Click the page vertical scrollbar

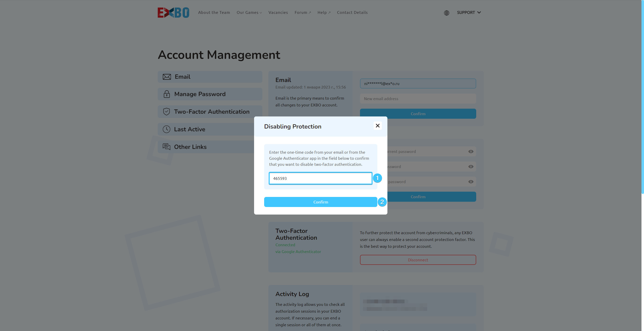[642, 97]
